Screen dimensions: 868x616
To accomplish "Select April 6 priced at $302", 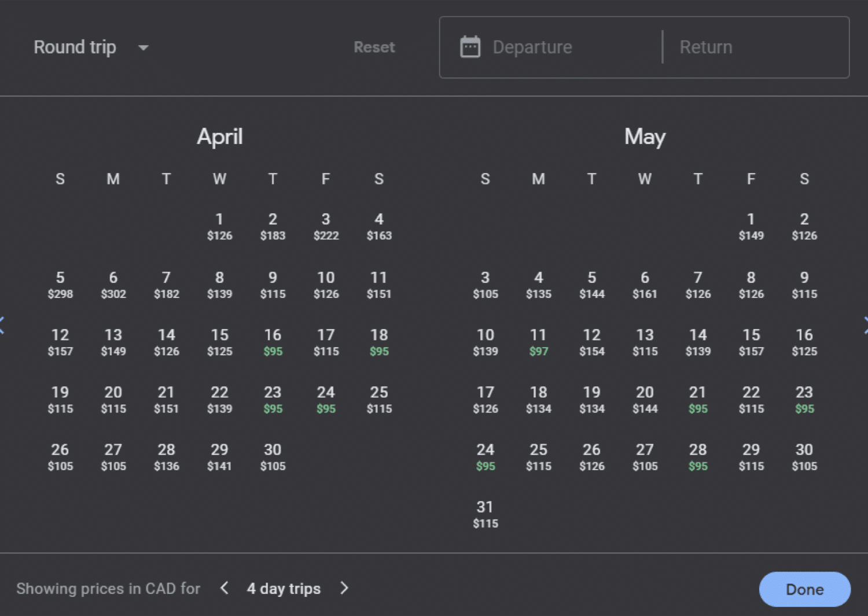I will point(113,285).
